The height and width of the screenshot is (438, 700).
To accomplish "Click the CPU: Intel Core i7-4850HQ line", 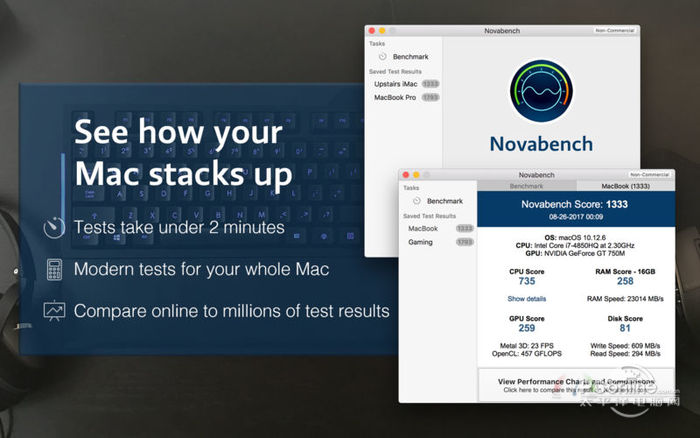I will coord(575,246).
